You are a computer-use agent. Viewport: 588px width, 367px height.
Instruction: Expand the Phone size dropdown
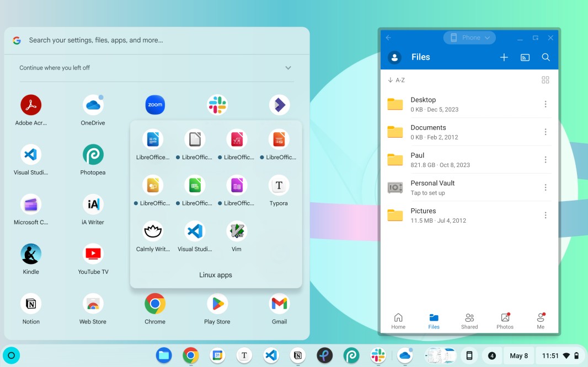tap(469, 37)
